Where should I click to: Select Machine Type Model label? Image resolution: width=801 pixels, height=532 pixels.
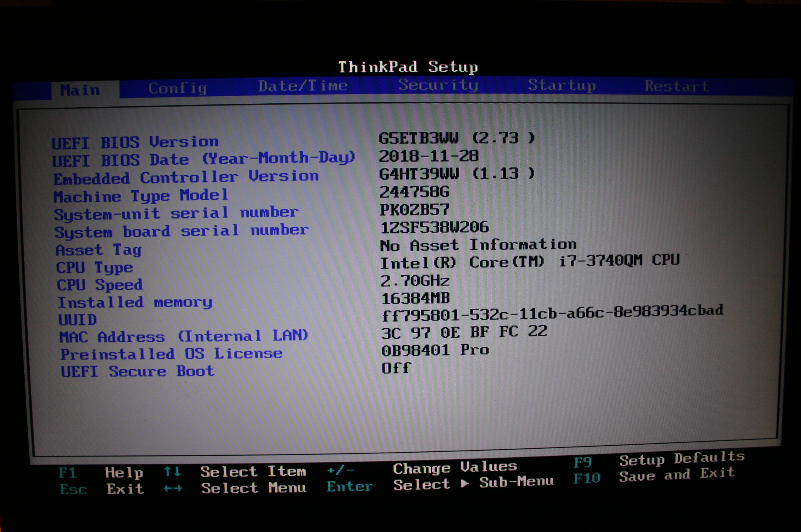pos(141,196)
